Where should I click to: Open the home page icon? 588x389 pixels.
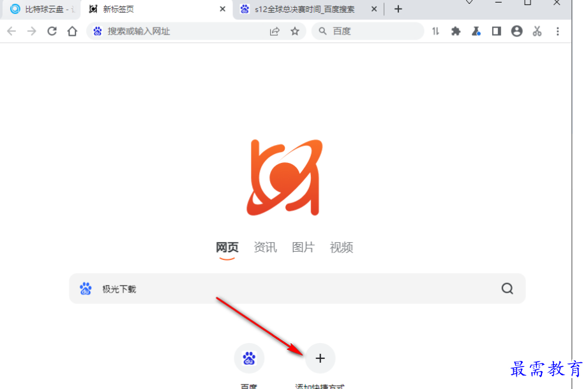72,31
